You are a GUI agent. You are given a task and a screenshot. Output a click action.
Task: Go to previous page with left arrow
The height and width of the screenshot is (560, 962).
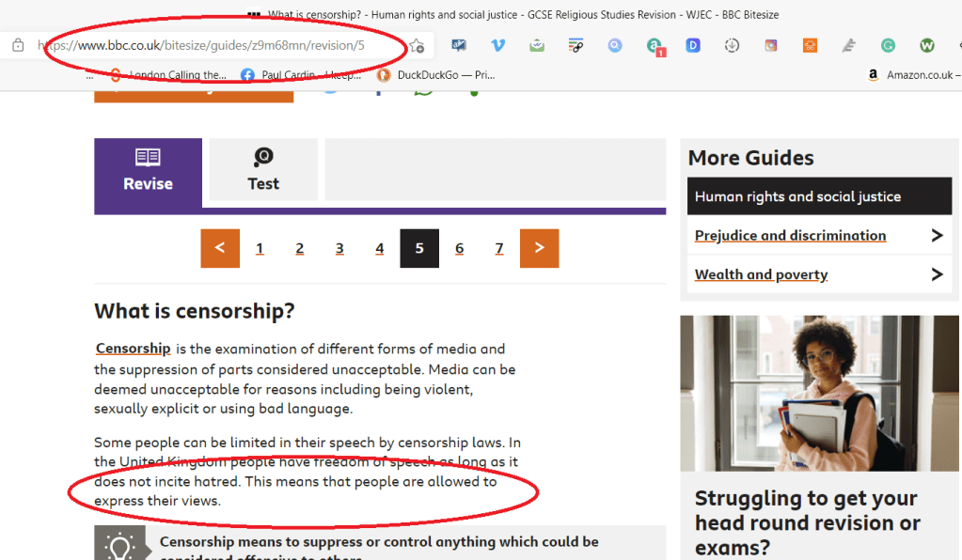[x=220, y=248]
